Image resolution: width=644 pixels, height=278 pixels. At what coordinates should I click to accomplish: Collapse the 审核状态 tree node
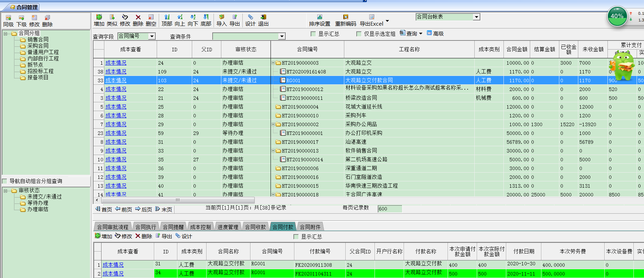[x=6, y=191]
